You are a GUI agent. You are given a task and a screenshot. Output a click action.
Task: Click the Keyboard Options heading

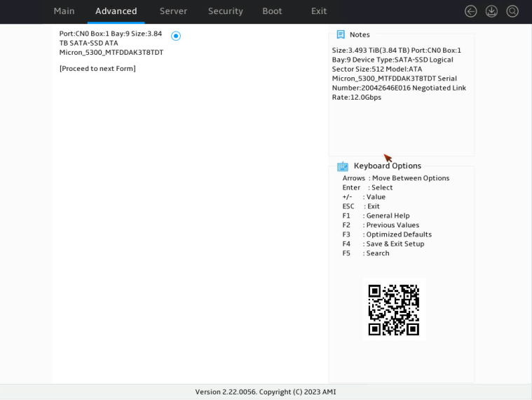pyautogui.click(x=388, y=166)
